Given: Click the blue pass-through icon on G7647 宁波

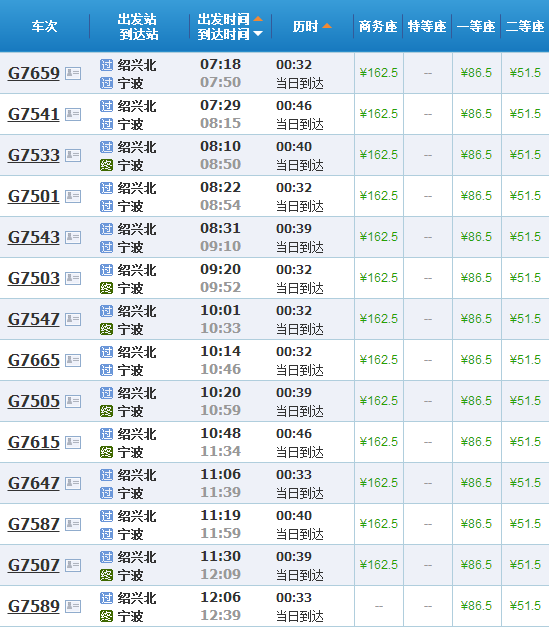Looking at the screenshot, I should pyautogui.click(x=106, y=493).
